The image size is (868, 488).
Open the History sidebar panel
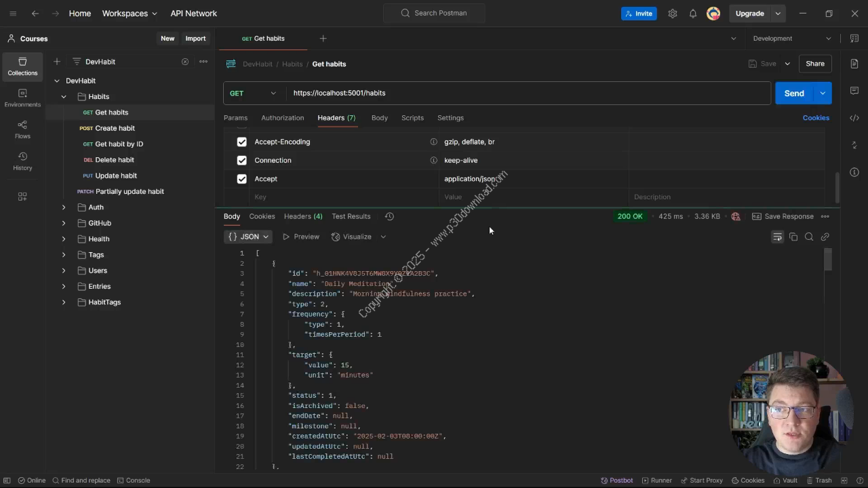point(22,161)
